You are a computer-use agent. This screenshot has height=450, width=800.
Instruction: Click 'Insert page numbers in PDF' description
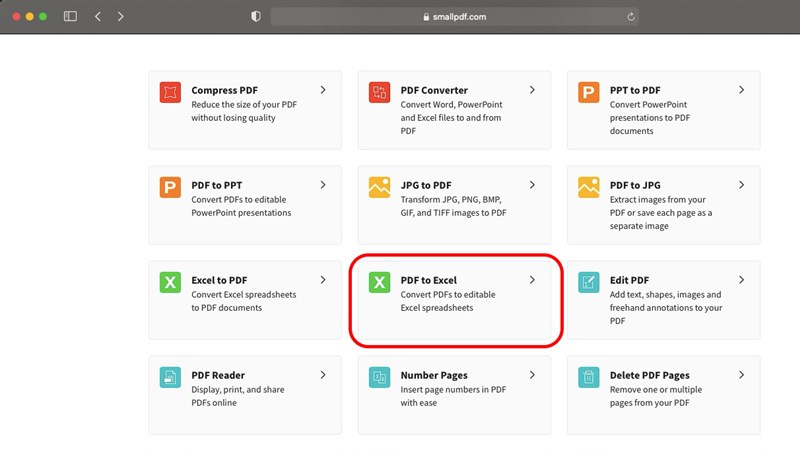click(x=453, y=396)
